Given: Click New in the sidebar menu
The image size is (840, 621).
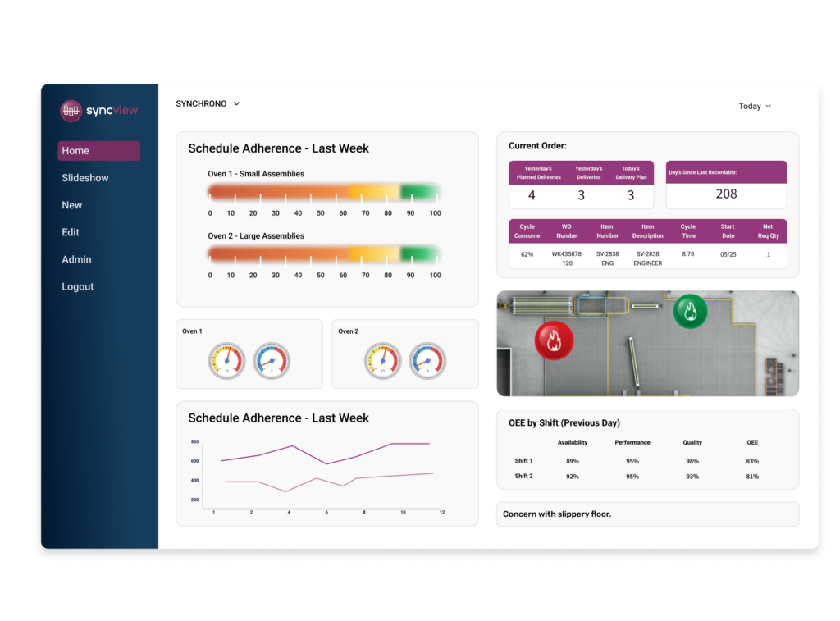Looking at the screenshot, I should point(71,204).
